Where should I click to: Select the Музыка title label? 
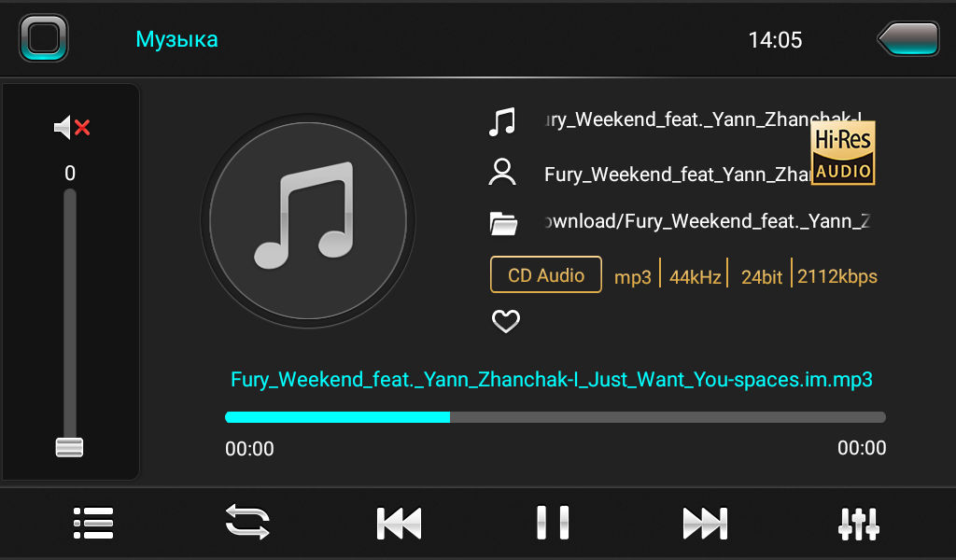(176, 39)
